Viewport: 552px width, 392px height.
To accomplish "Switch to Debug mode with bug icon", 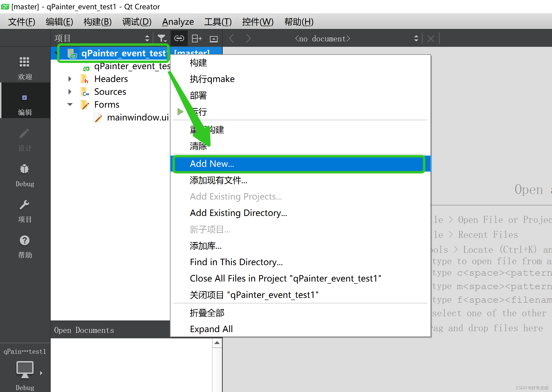I will pyautogui.click(x=25, y=175).
